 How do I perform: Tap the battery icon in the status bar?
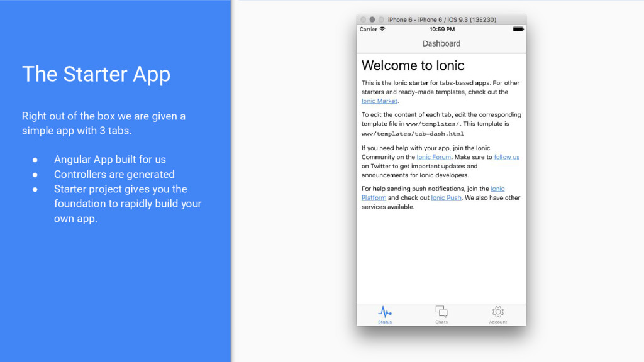[x=518, y=29]
